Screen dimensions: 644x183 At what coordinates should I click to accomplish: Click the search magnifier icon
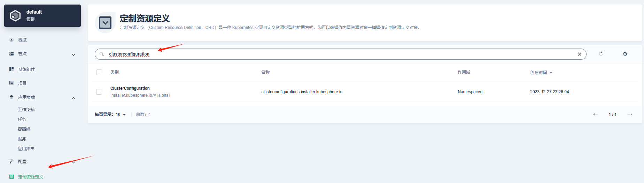(102, 54)
